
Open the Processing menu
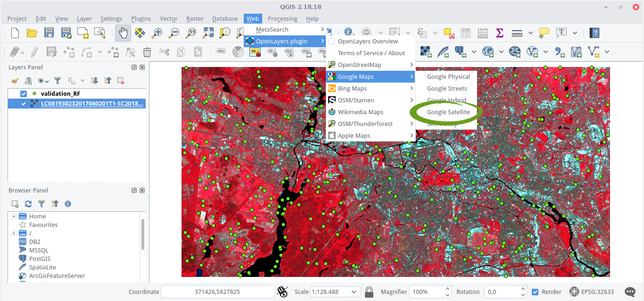(282, 18)
